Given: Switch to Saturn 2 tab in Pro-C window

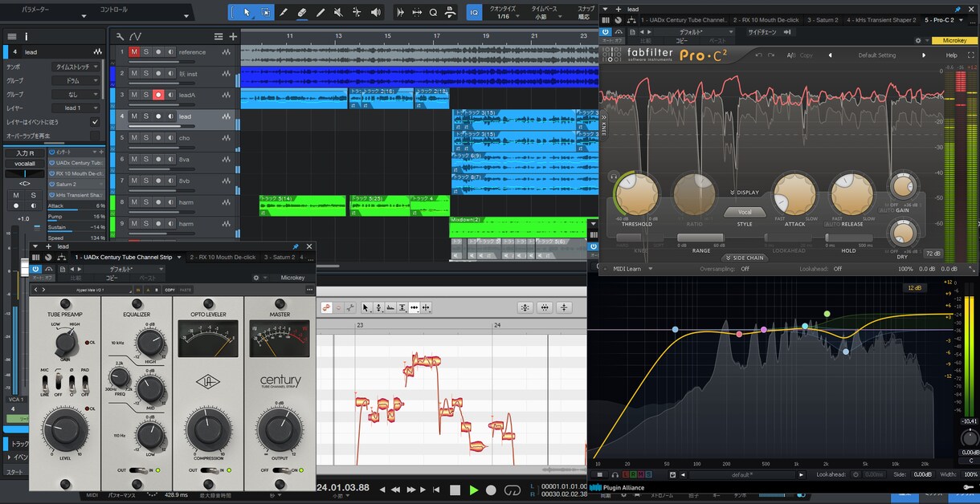Looking at the screenshot, I should 823,19.
